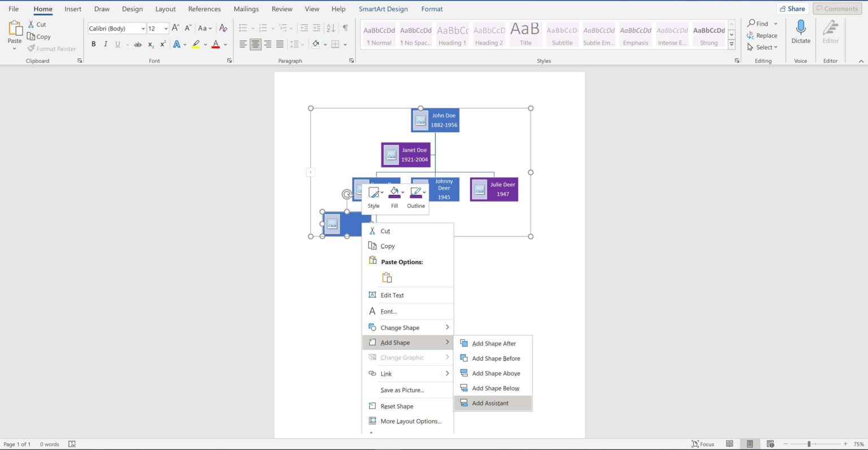Toggle Strikethrough formatting
Viewport: 868px width, 450px height.
(x=137, y=44)
